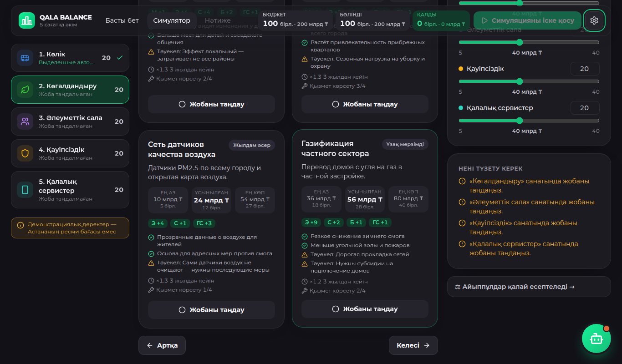Click the shield icon for Қауіпсіздік
622x364 pixels.
coord(25,153)
